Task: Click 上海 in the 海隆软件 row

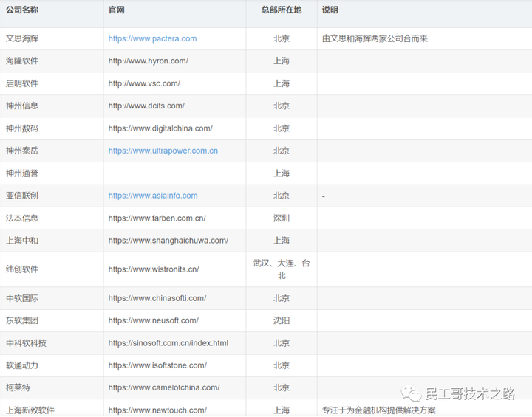Action: click(282, 61)
